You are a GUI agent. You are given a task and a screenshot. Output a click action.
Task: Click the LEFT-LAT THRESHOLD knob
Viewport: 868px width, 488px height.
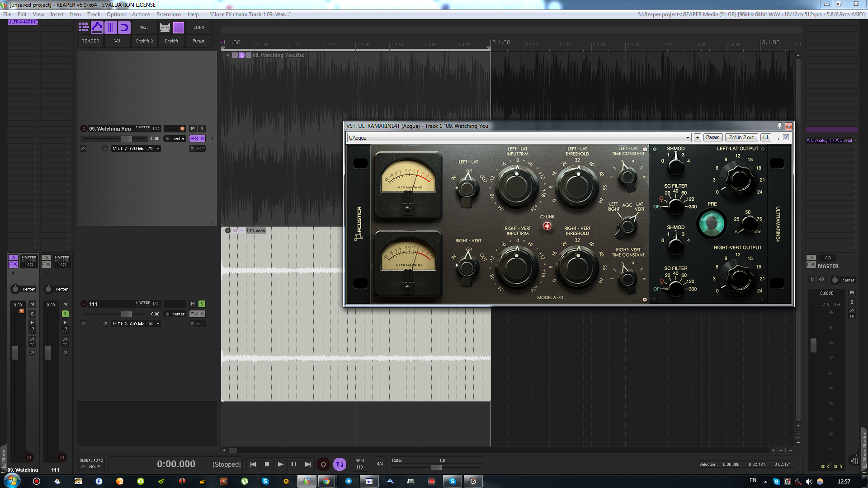[x=577, y=187]
